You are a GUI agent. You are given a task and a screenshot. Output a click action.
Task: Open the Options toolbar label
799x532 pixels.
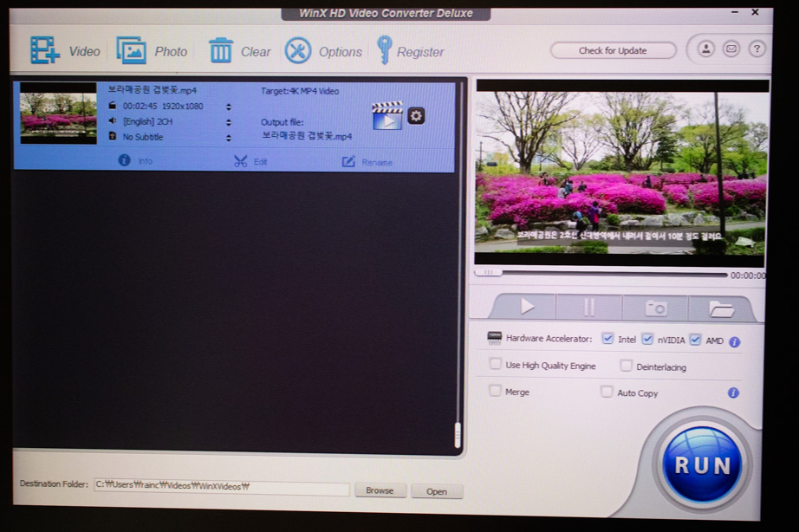tap(341, 52)
